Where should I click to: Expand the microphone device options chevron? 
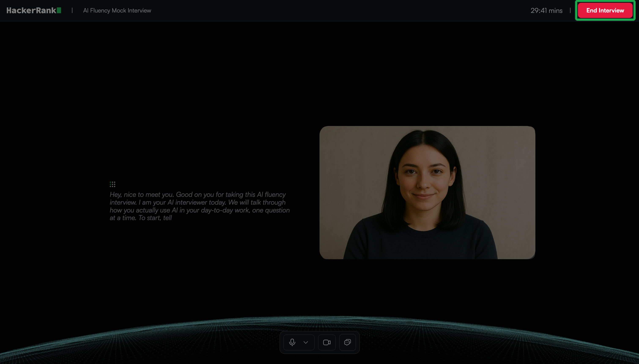click(306, 342)
